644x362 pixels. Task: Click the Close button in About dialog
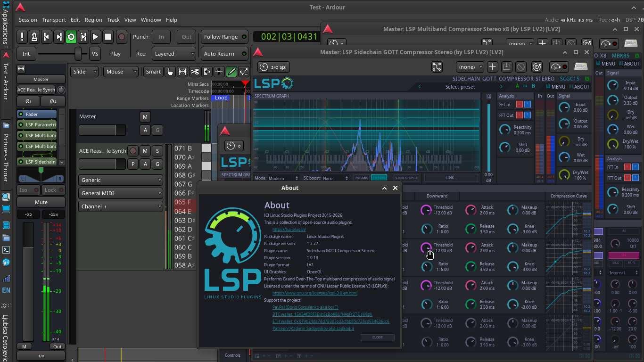377,337
